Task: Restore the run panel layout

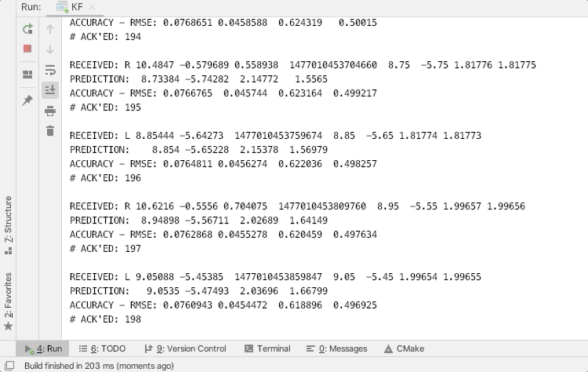Action: point(27,75)
